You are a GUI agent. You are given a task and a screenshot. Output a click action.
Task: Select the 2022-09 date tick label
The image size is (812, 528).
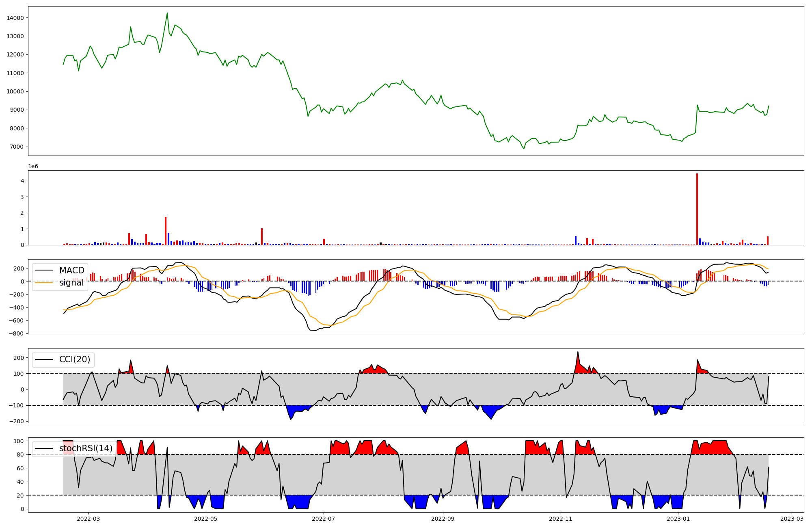[443, 519]
